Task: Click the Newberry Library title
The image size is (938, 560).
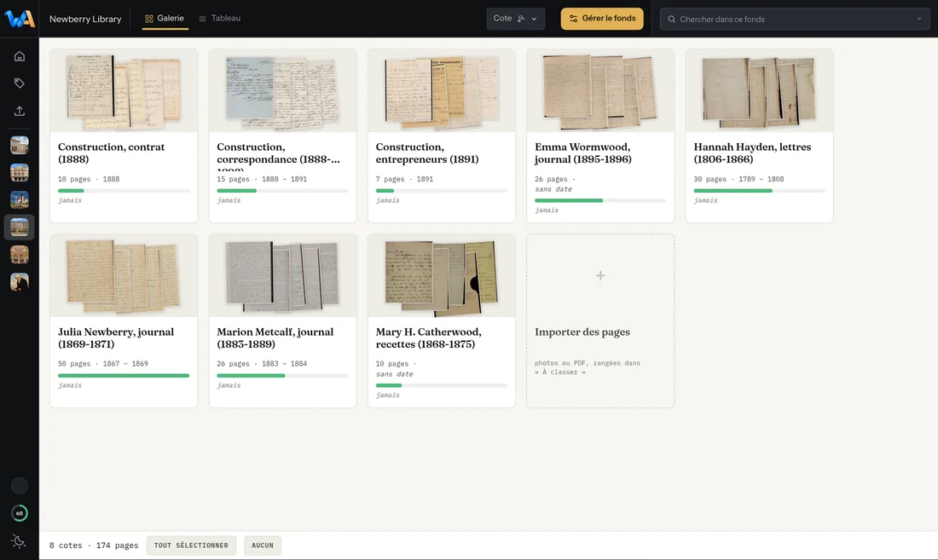Action: (85, 19)
